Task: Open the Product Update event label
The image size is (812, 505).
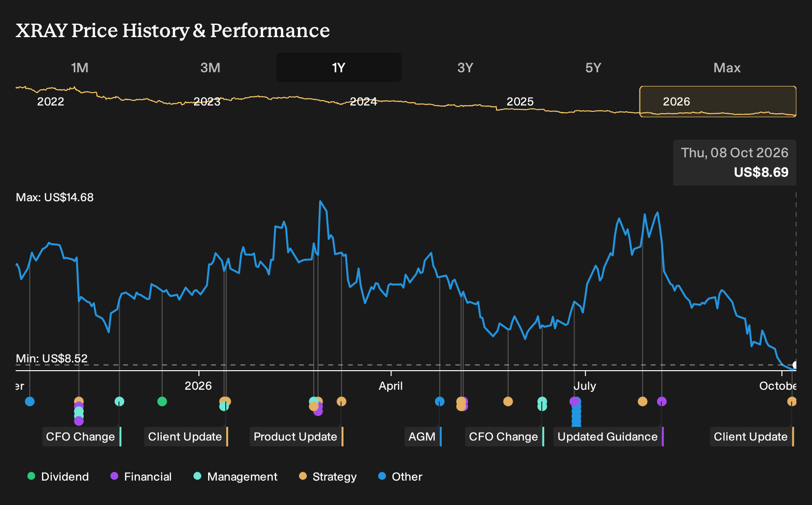Action: [x=296, y=437]
